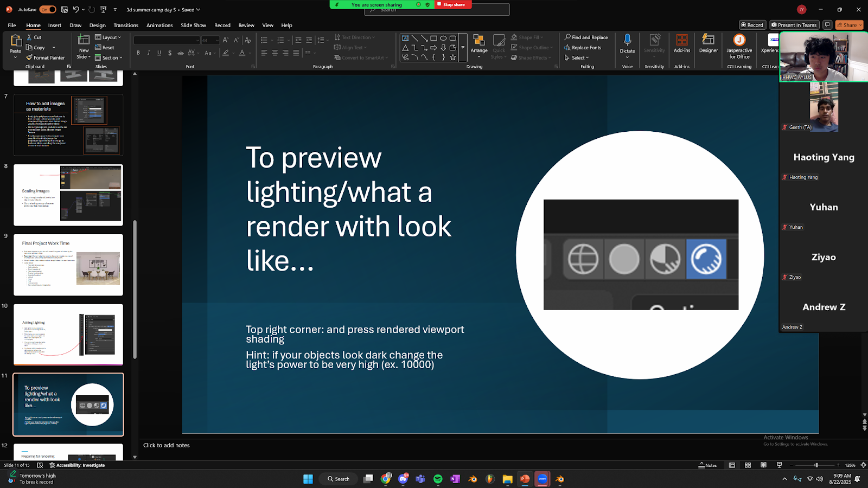Start slide show from status bar
This screenshot has height=488, width=868.
click(x=780, y=465)
